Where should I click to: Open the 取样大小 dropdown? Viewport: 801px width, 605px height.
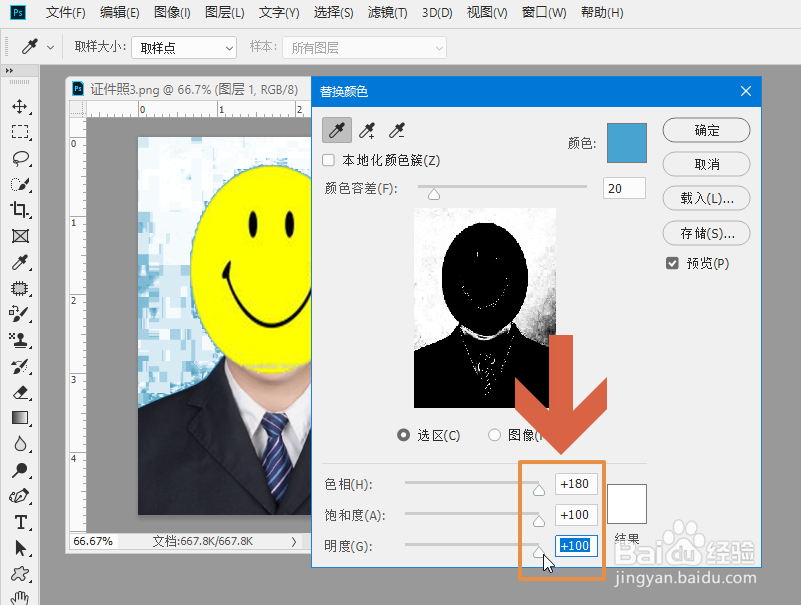(184, 47)
